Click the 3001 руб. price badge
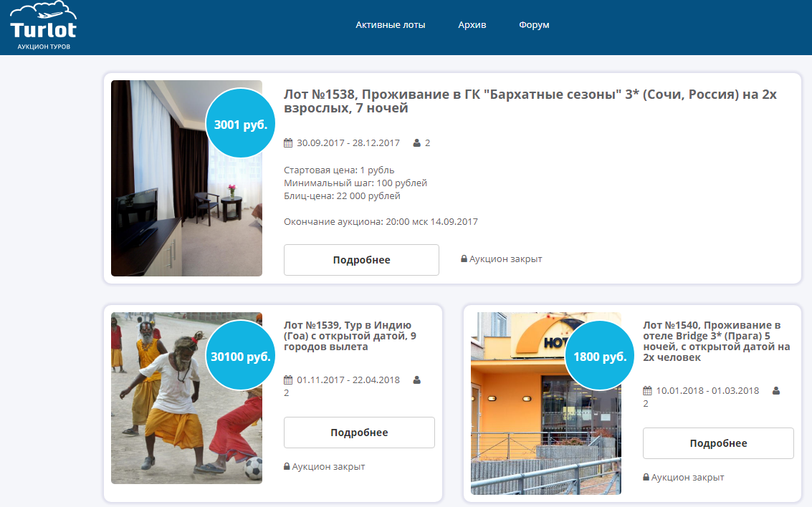This screenshot has height=507, width=812. (x=240, y=123)
